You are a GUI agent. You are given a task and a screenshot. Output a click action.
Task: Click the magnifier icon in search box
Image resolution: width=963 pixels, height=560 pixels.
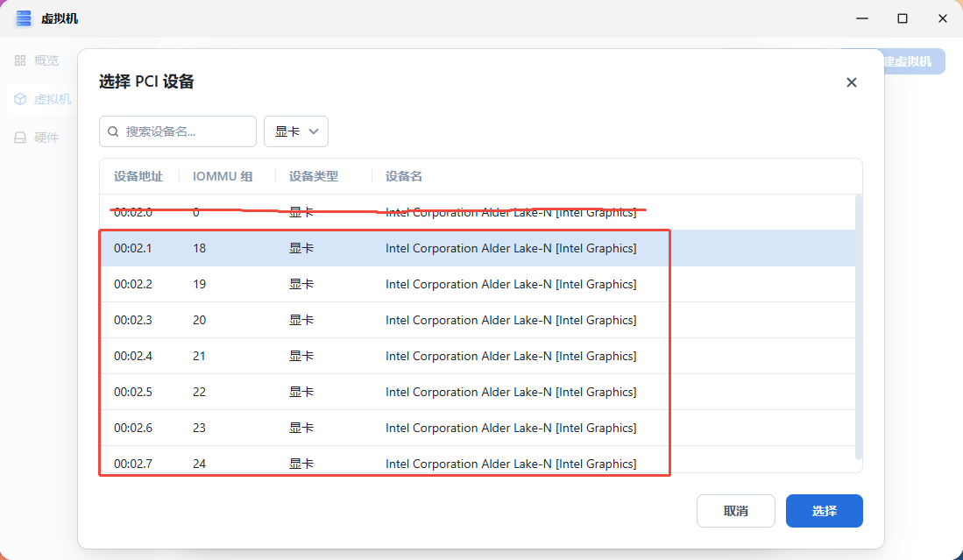113,131
